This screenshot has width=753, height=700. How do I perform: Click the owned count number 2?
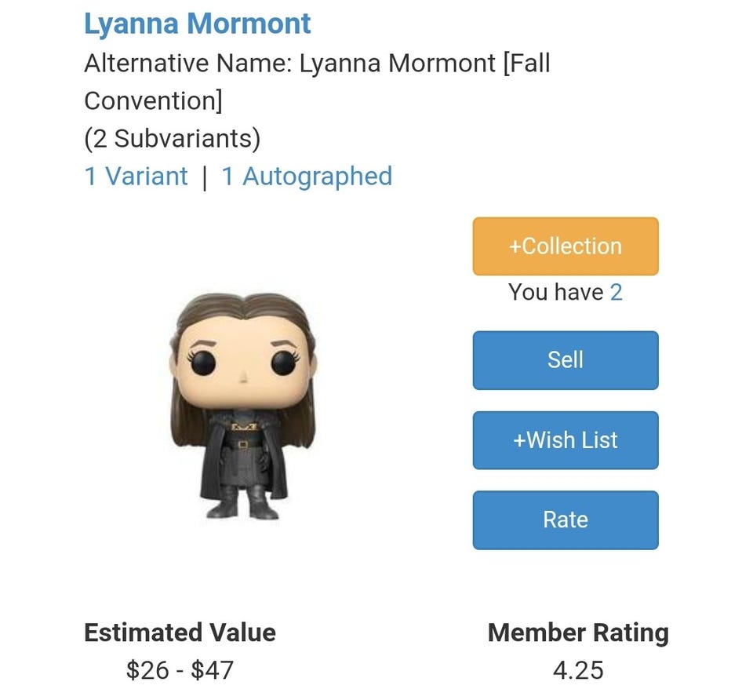[x=616, y=293]
